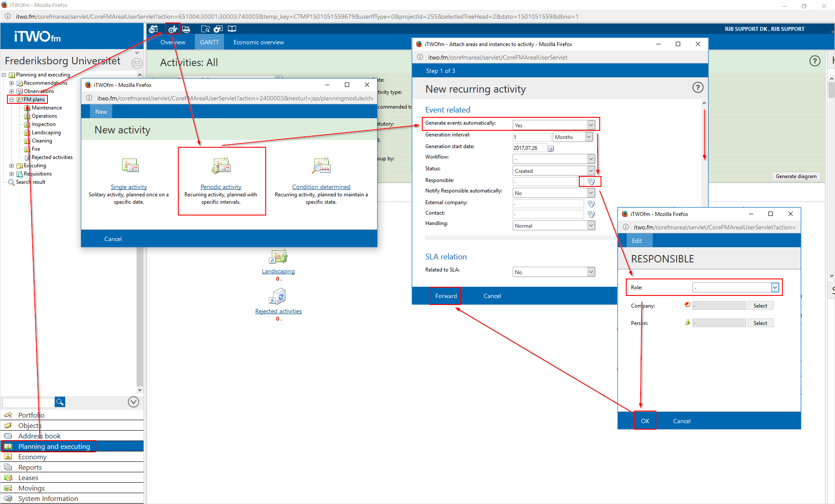Screen dimensions: 835x504
Task: Select Planning and executing module in sidebar
Action: coord(54,446)
